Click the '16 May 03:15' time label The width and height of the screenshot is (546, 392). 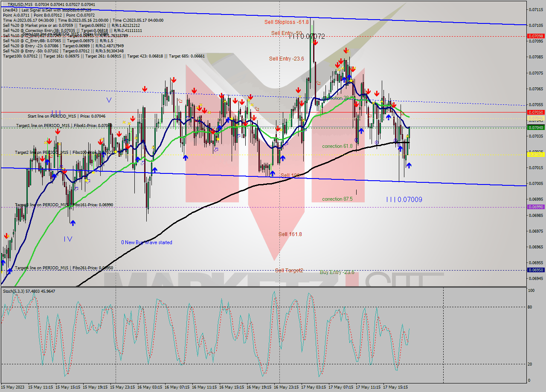coord(150,387)
